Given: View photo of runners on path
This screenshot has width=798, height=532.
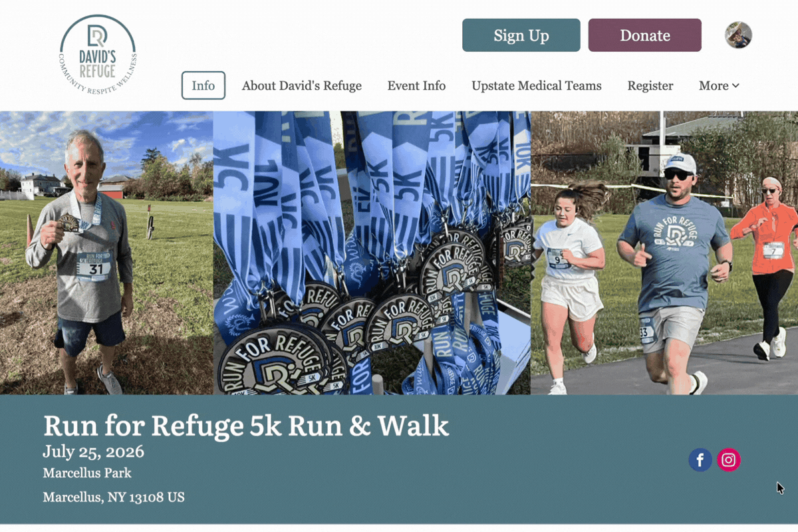Looking at the screenshot, I should (x=664, y=253).
